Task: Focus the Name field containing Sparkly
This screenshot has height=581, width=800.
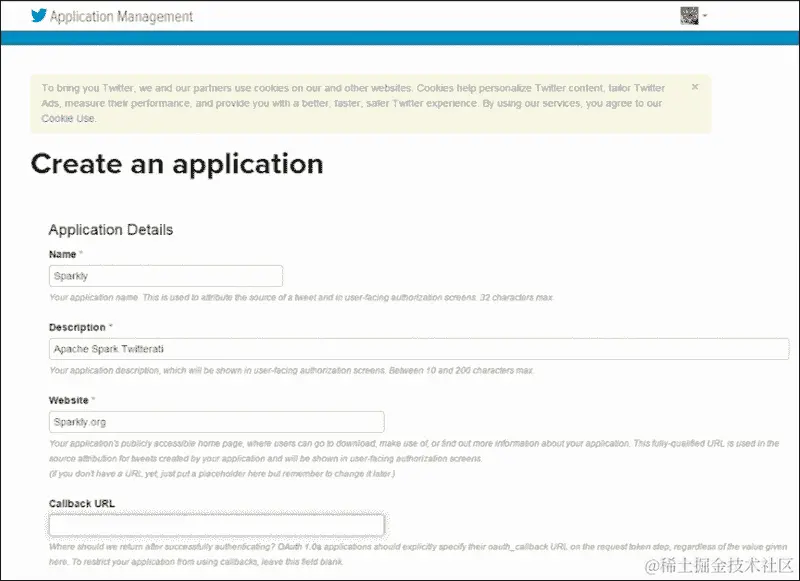Action: [x=166, y=276]
